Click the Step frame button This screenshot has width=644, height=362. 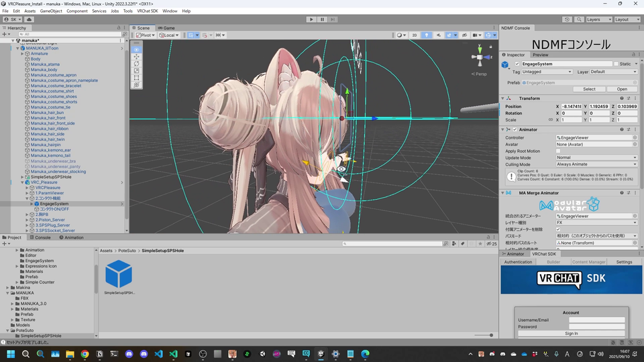(333, 19)
